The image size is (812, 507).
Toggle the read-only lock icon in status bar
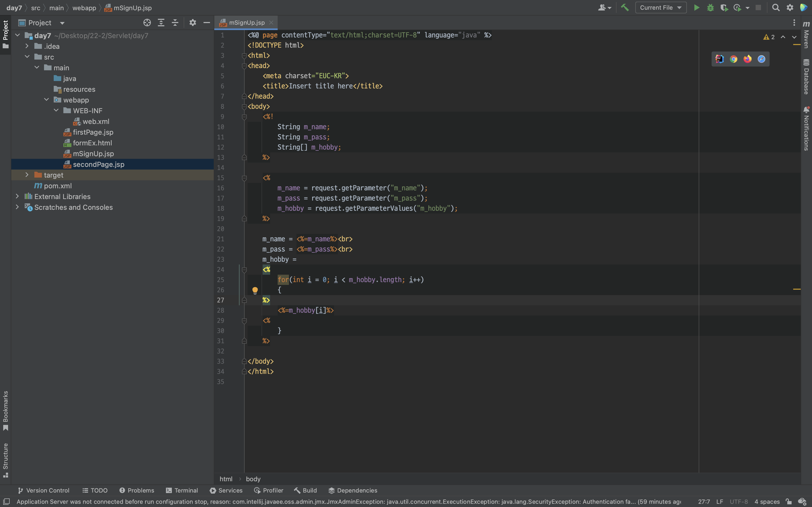click(x=789, y=502)
